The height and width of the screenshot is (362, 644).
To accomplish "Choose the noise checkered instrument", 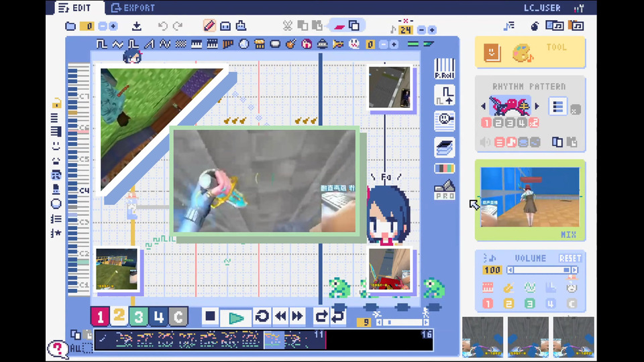I will [180, 44].
